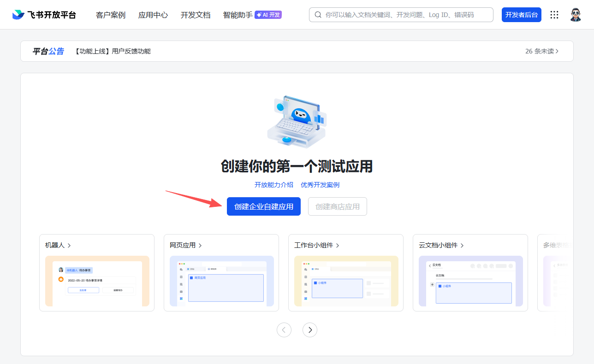
Task: Click the AI 开发 badge
Action: (x=268, y=15)
